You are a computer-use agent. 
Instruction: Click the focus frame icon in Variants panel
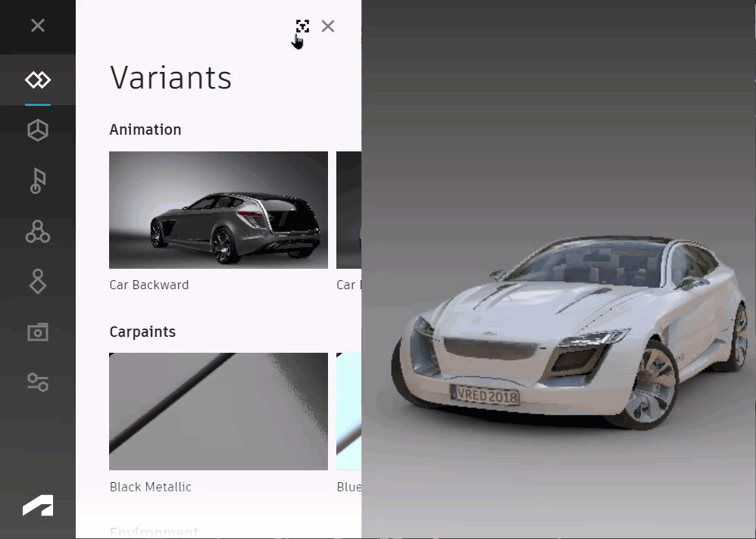point(302,26)
